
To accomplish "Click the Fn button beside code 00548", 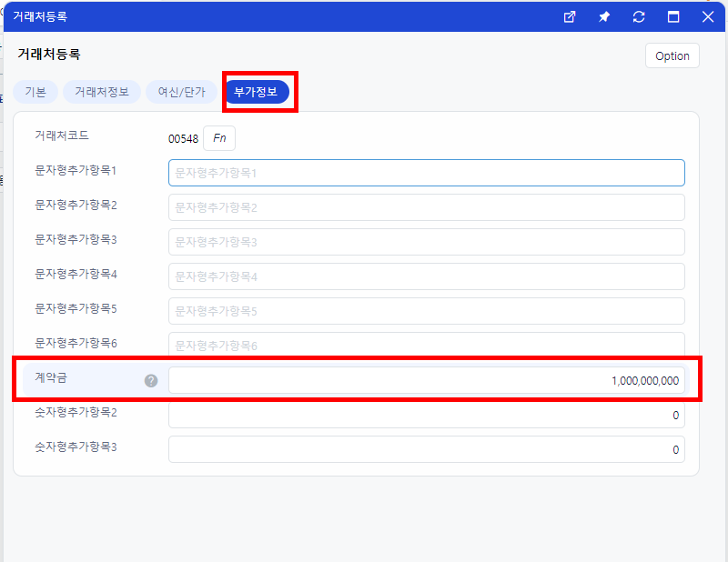I will 219,138.
